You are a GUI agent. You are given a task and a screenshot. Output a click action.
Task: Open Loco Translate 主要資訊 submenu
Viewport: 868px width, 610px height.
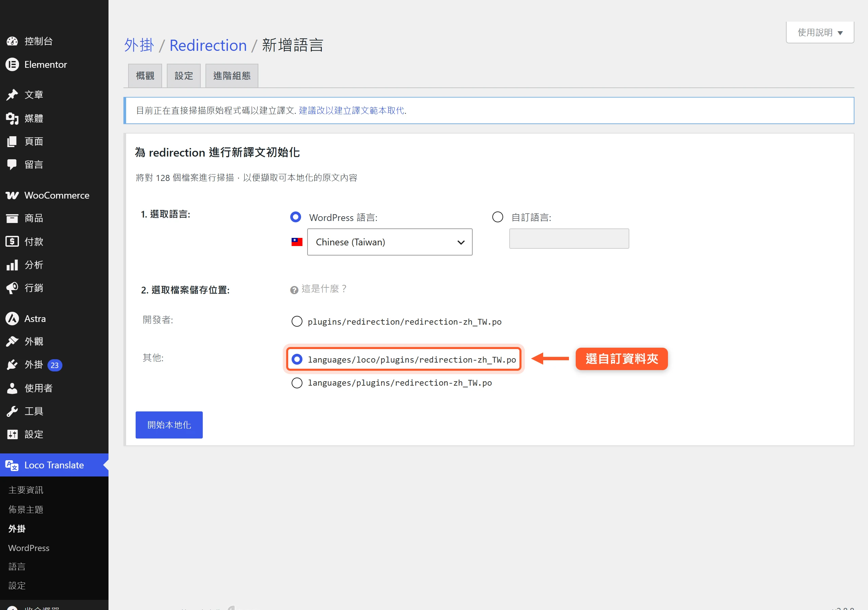click(x=26, y=490)
